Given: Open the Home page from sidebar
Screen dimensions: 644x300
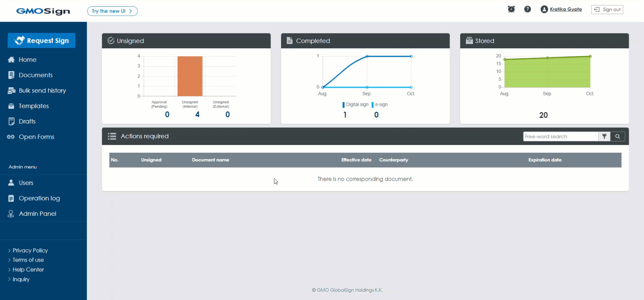Looking at the screenshot, I should coord(27,60).
